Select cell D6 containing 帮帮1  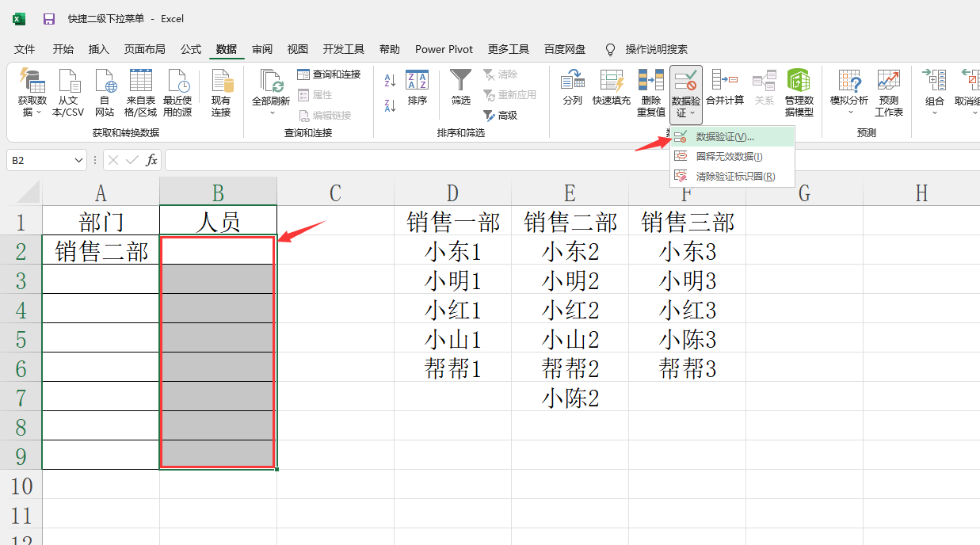click(x=452, y=368)
